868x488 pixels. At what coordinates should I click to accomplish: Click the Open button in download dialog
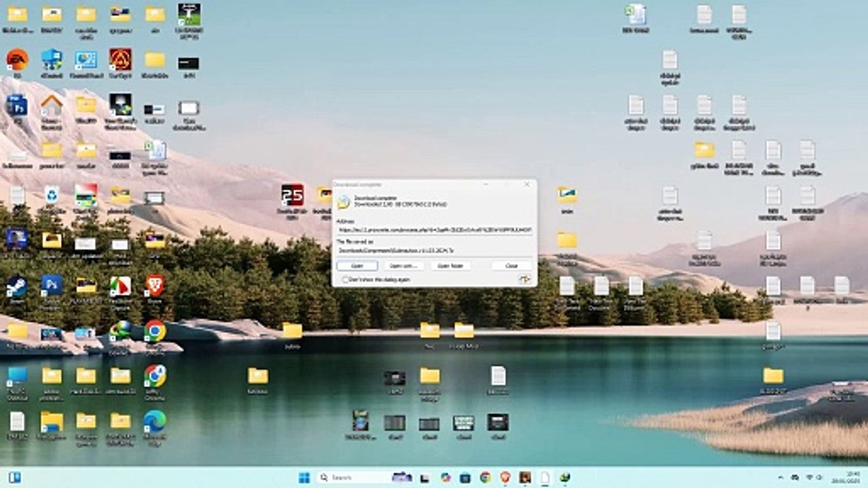click(x=357, y=266)
